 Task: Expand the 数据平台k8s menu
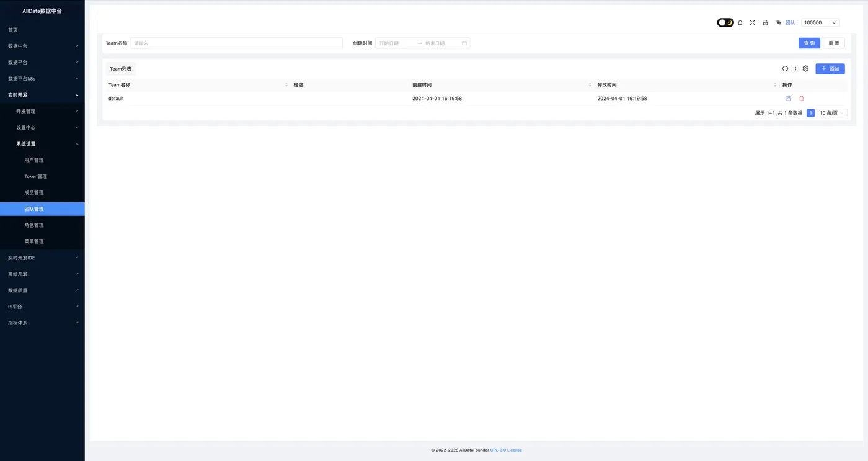point(42,79)
